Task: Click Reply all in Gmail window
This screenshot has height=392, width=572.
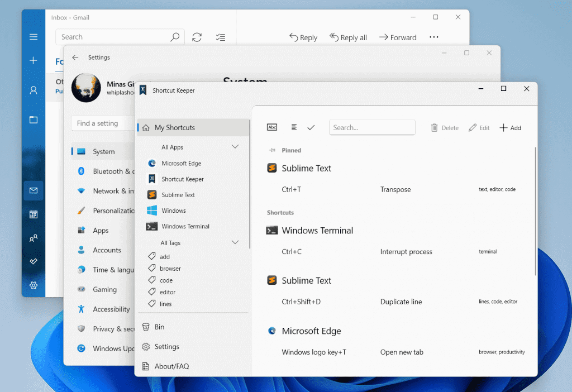Action: pos(349,37)
